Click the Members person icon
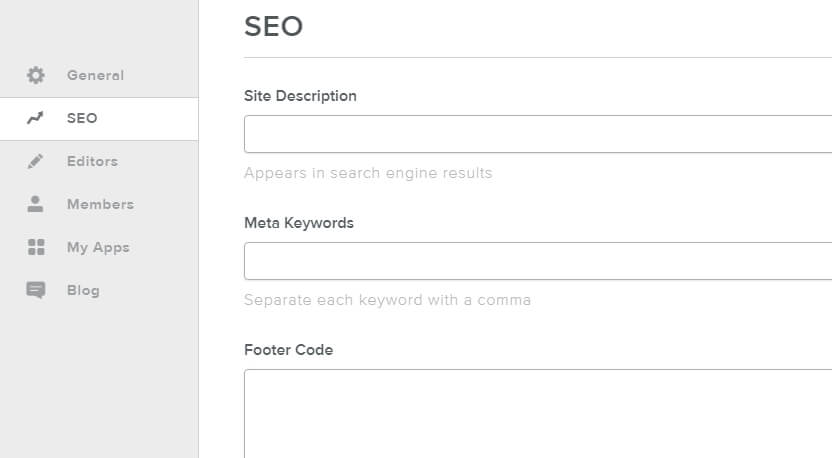832x458 pixels. pos(36,204)
